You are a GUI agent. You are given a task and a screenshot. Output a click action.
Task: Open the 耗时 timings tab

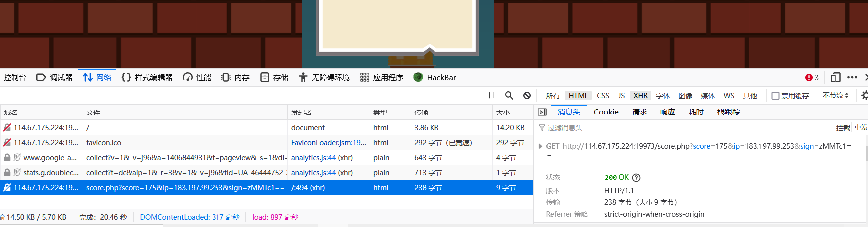point(696,112)
